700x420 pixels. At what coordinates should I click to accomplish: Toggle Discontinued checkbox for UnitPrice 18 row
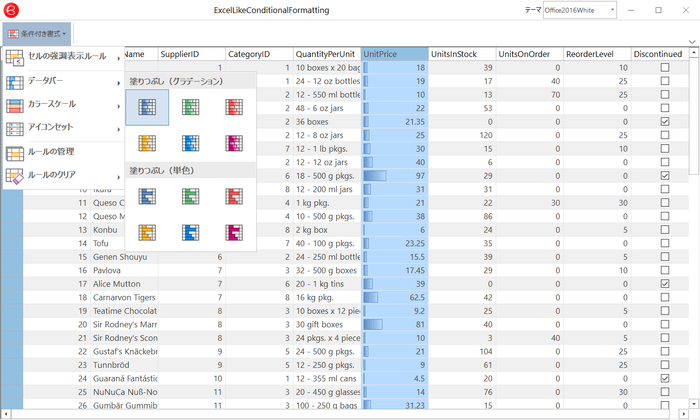point(665,67)
